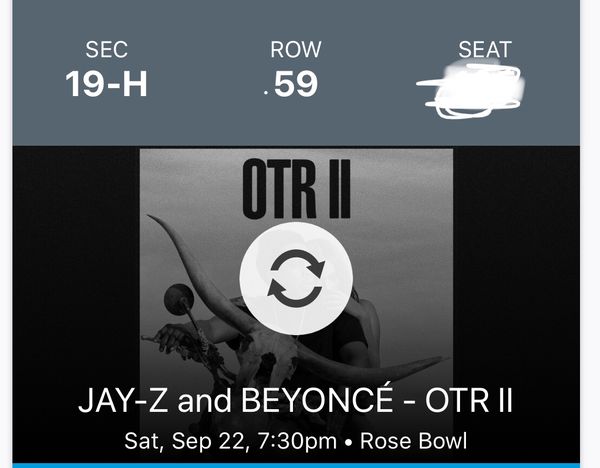600x468 pixels.
Task: Click the ROW label
Action: point(296,49)
